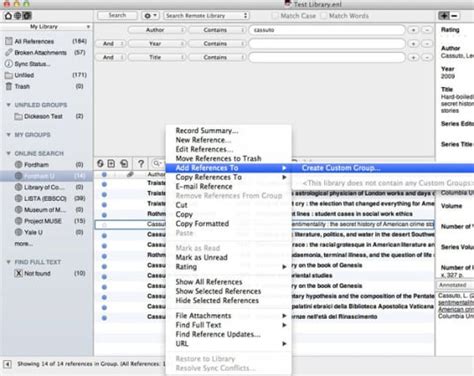Toggle unread dot for 'oriental studies' row
The image size is (474, 376).
pyautogui.click(x=104, y=276)
